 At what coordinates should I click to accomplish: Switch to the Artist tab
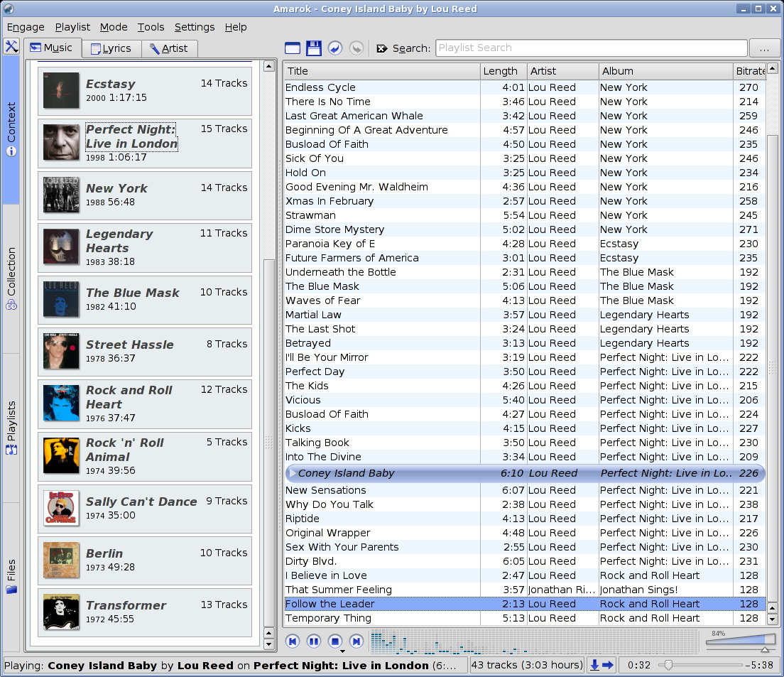170,48
